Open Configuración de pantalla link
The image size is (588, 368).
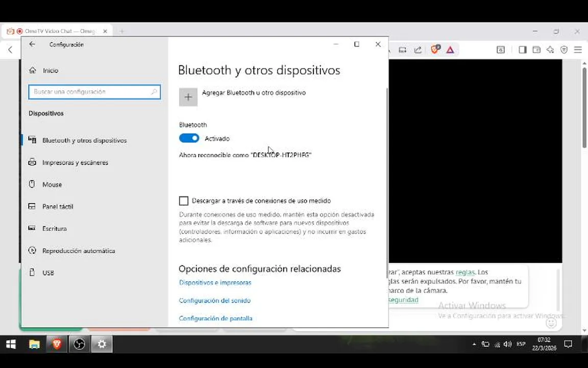215,318
